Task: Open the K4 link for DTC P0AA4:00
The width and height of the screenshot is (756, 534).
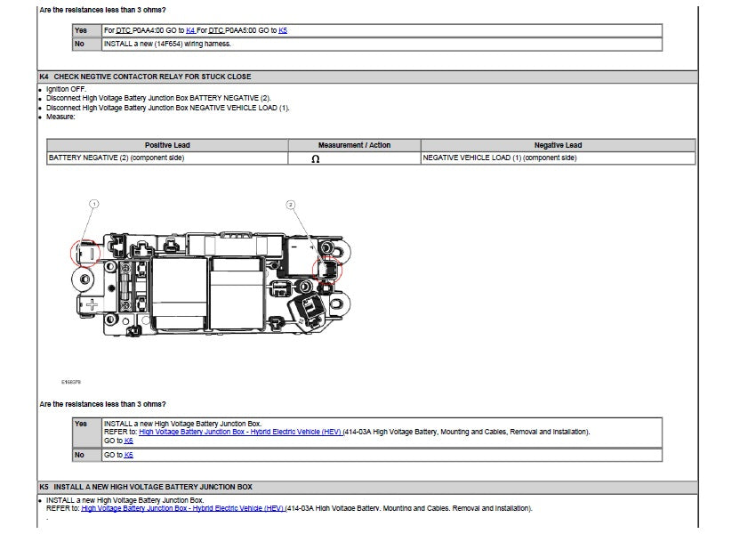Action: (190, 30)
